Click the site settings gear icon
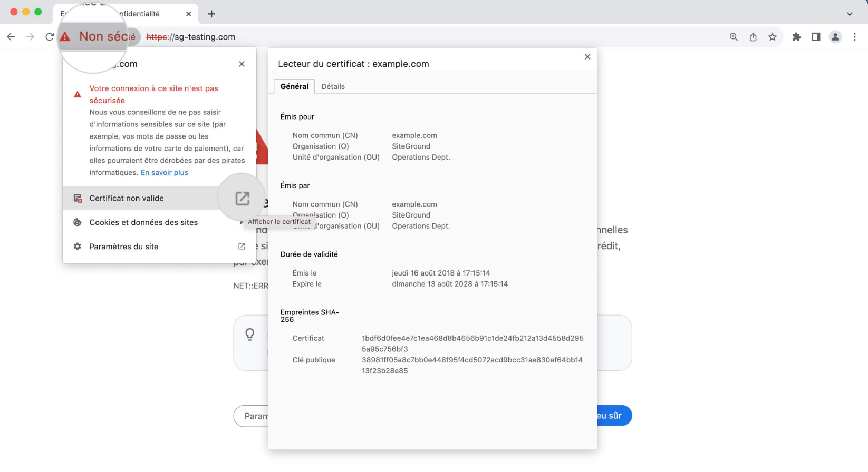 [x=78, y=247]
